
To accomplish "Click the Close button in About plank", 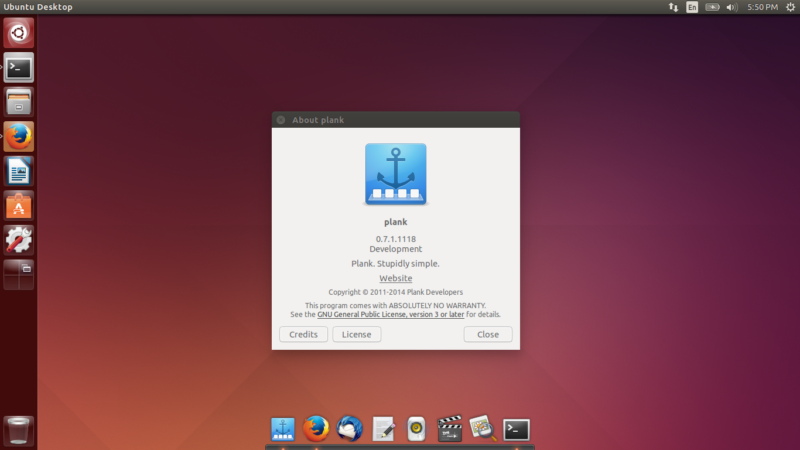I will [488, 334].
